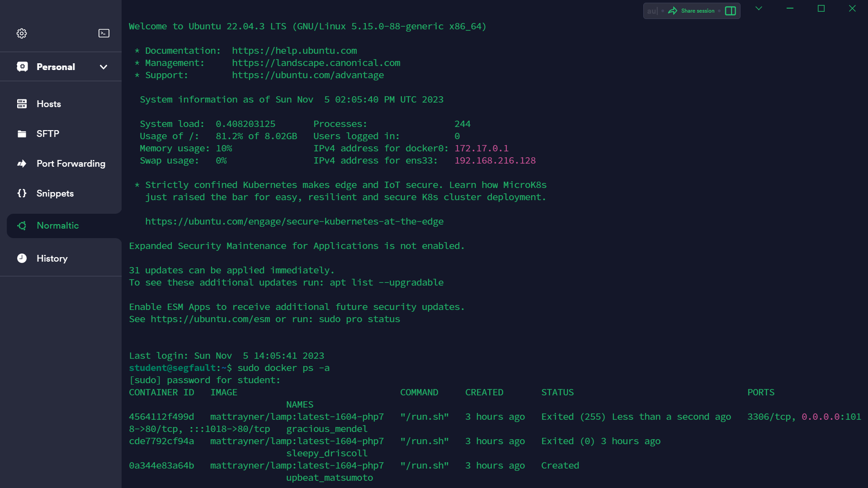Switch to the Normaltic terminal tab
Viewport: 868px width, 488px height.
(58, 225)
